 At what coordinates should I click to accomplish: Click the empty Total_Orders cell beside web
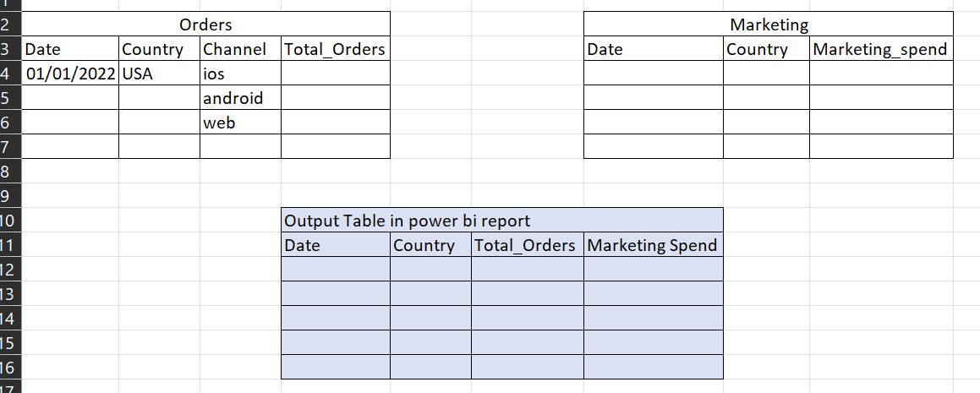tap(336, 122)
